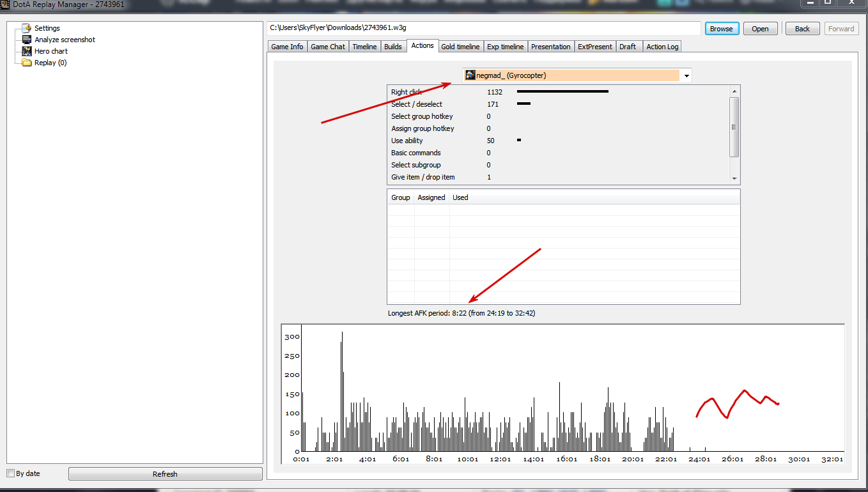Click DotA Replay Manager title bar icon
Viewport: 868px width, 492px height.
4,4
